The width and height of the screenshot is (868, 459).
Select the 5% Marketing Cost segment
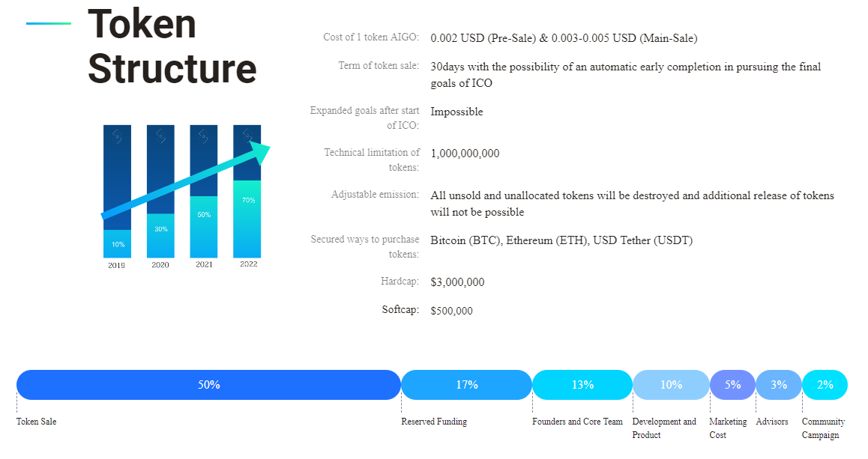732,385
